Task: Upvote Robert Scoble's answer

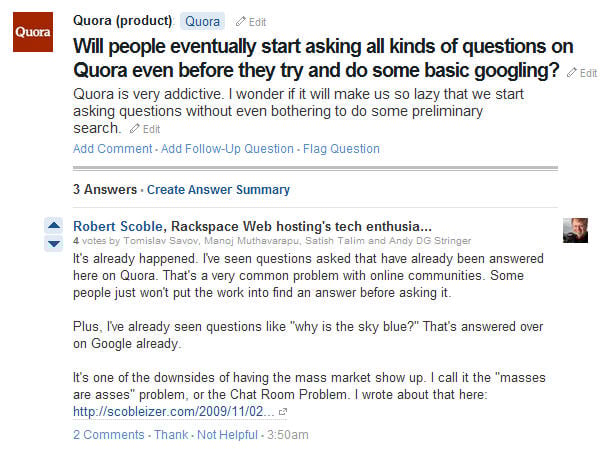Action: coord(54,224)
